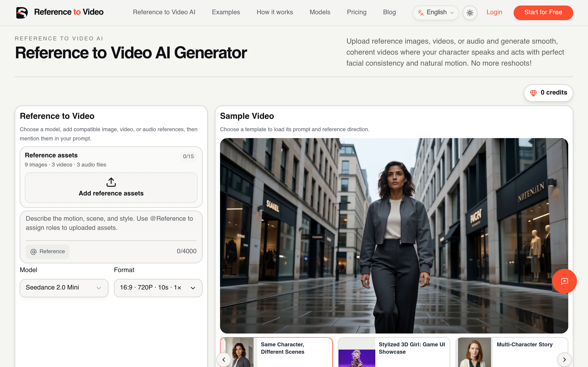Screen dimensions: 588x367
Task: Click the Reference to Video logo icon
Action: pyautogui.click(x=22, y=13)
